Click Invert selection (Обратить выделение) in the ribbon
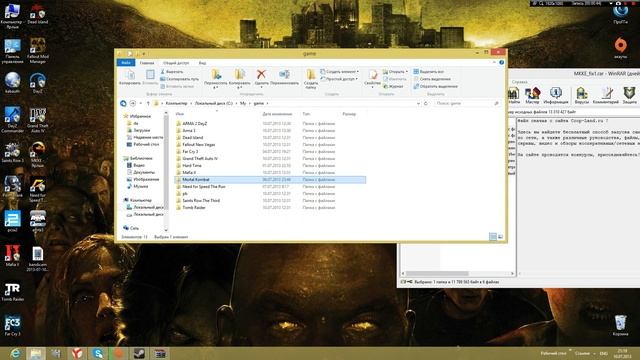The width and height of the screenshot is (640, 360). [x=436, y=87]
